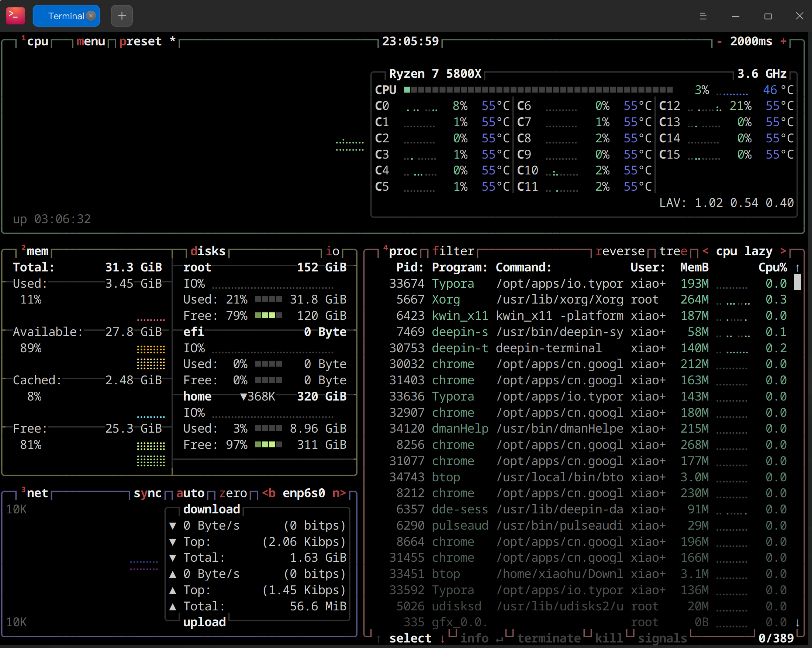Open the terminal hamburger menu
Viewport: 812px width, 648px height.
coord(703,16)
